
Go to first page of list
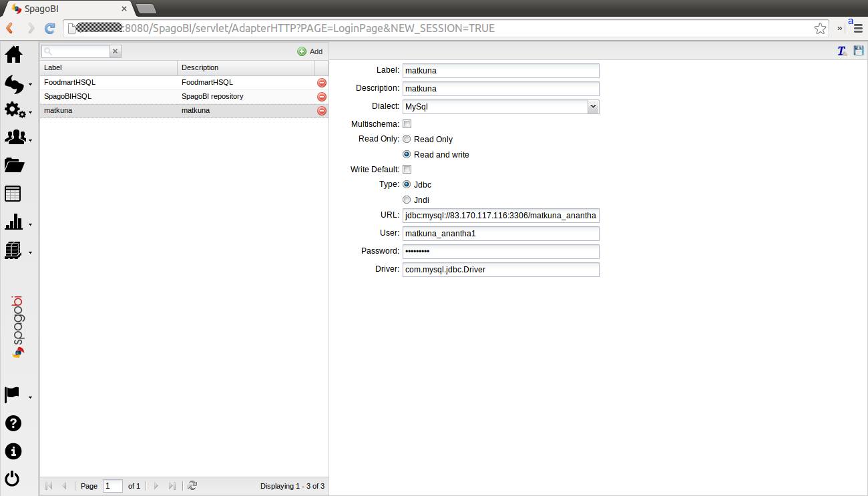pyautogui.click(x=49, y=486)
